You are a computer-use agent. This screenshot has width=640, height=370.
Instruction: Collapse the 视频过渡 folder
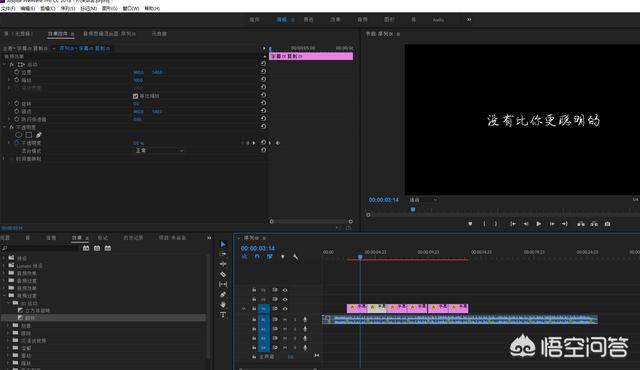click(4, 295)
